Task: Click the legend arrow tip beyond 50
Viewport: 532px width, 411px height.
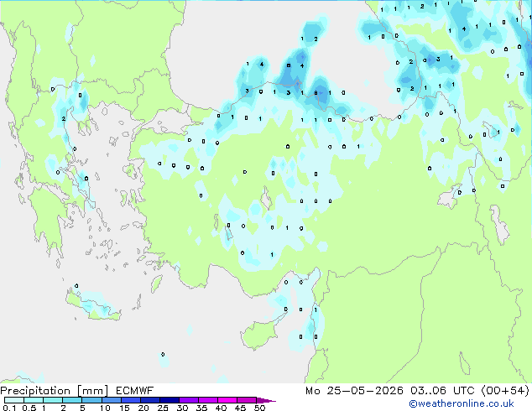Action: point(266,400)
